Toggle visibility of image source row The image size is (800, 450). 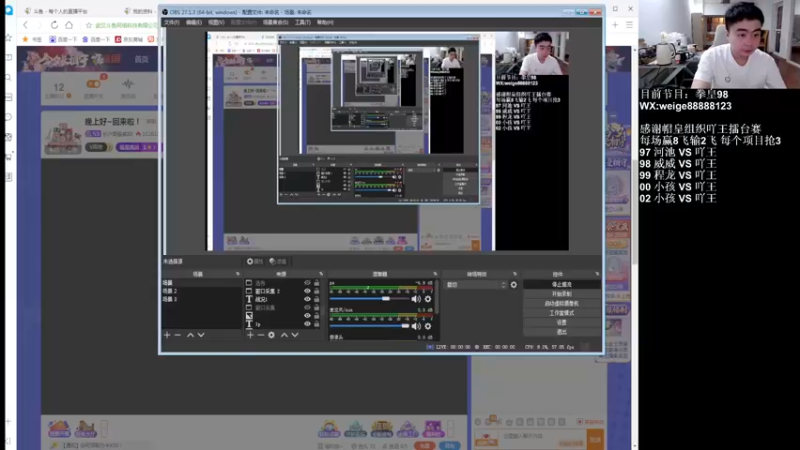point(307,315)
